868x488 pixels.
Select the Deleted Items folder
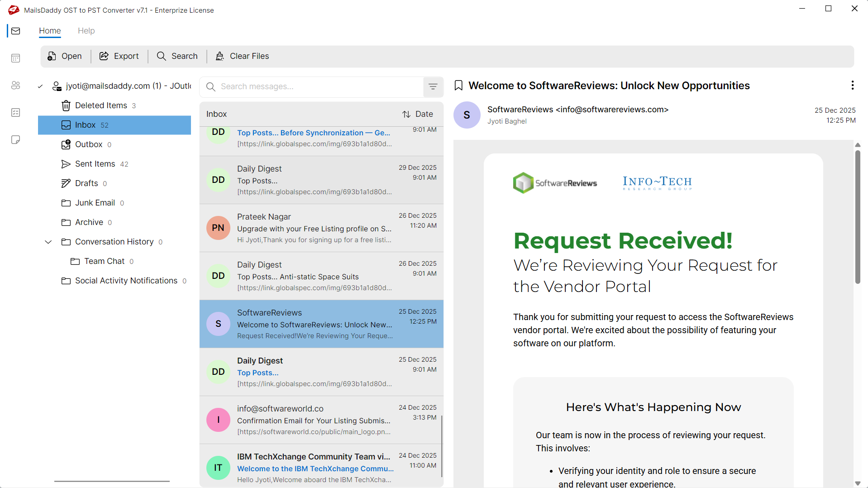point(114,105)
